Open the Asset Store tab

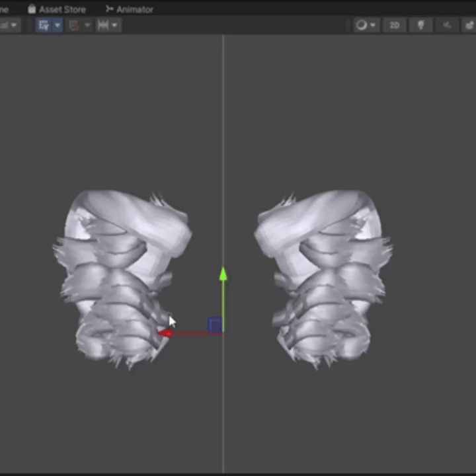pyautogui.click(x=61, y=9)
